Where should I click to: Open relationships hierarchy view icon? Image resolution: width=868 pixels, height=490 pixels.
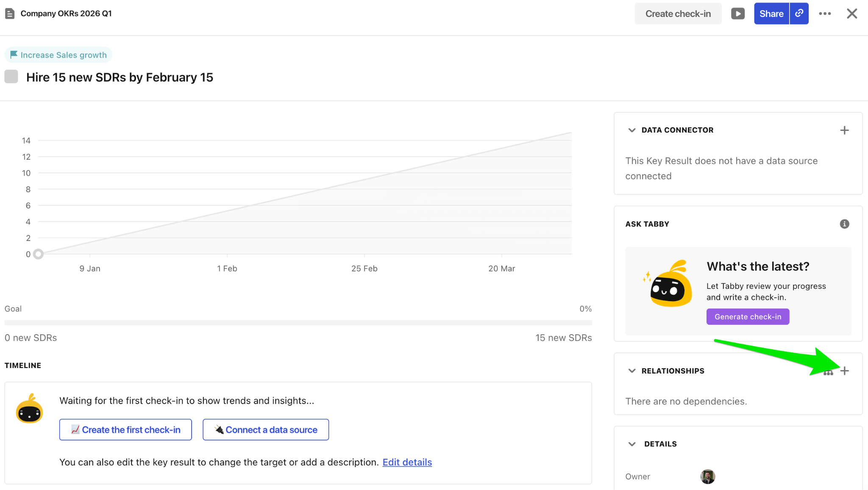click(828, 373)
